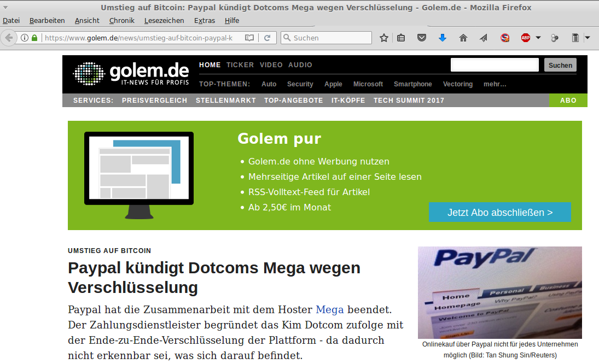Open the Downloads arrow icon
This screenshot has height=364, width=599.
click(443, 38)
